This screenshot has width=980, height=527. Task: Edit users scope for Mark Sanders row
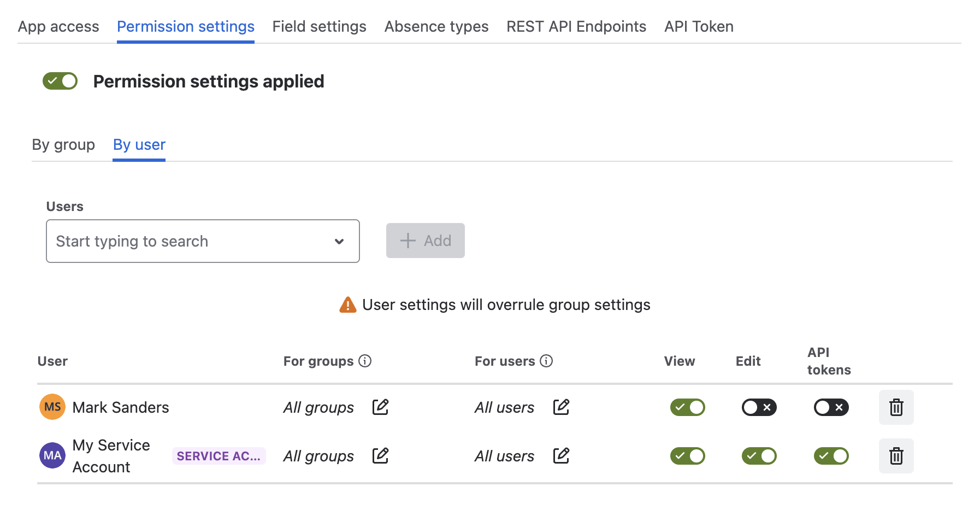pyautogui.click(x=561, y=407)
